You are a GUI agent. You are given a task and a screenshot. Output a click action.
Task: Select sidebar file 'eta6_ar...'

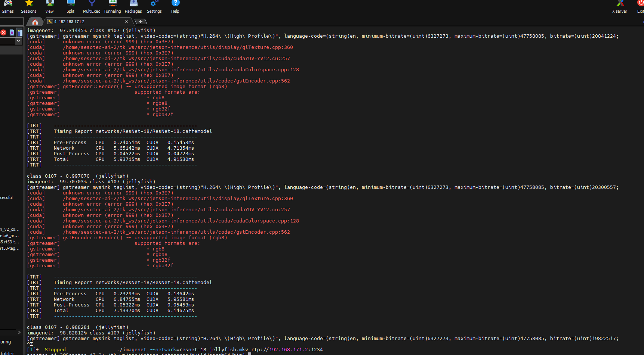(9, 236)
